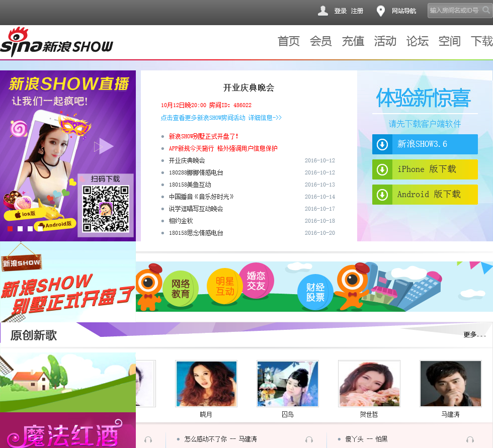Viewport: 493px width, 448px height.
Task: Click the Android版 badge on the banner
Action: [x=55, y=225]
